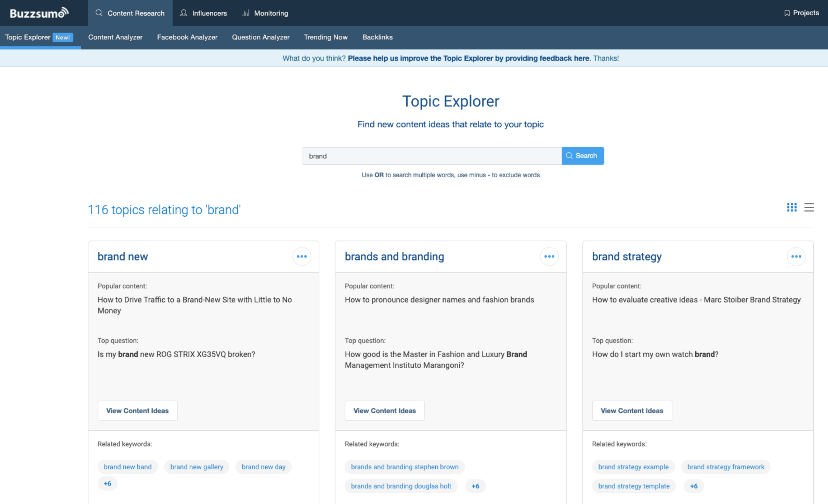Open more options for 'brand new' card
The height and width of the screenshot is (504, 828).
tap(301, 256)
